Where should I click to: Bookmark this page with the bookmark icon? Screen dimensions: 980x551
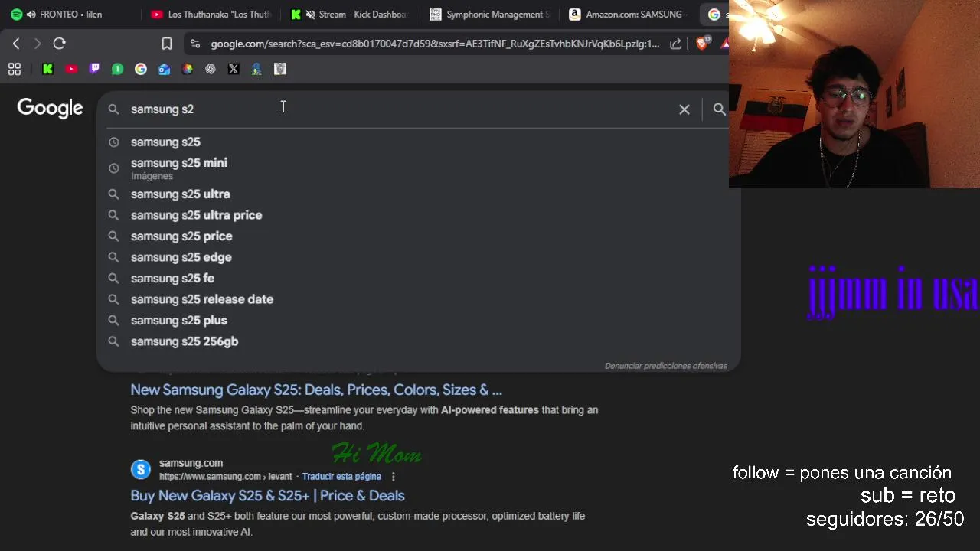[166, 44]
